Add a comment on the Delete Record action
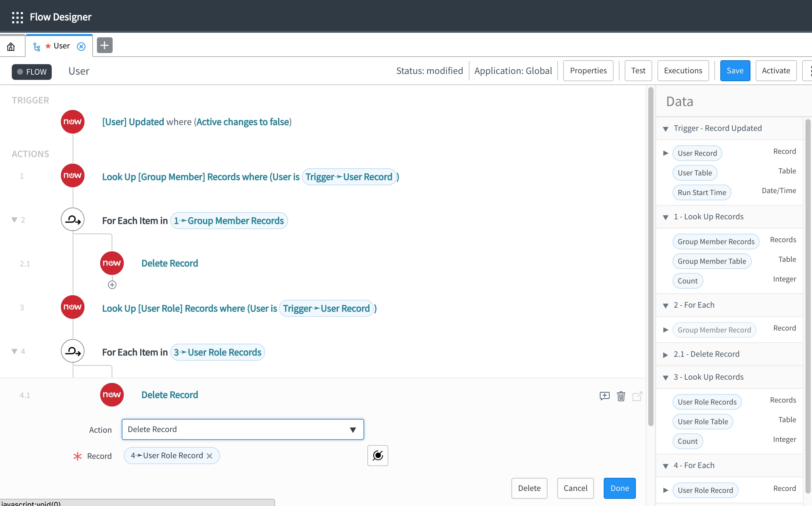Screen dimensions: 812x506 coord(604,396)
